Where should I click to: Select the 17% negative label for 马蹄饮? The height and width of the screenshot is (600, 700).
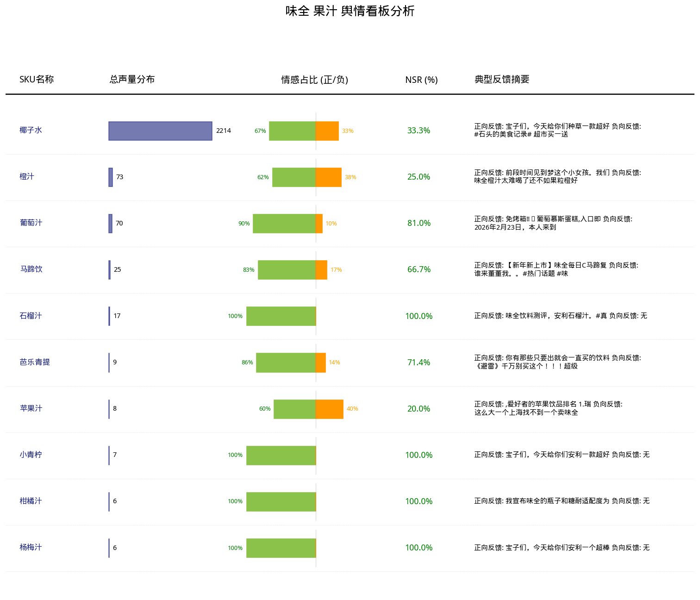(336, 270)
